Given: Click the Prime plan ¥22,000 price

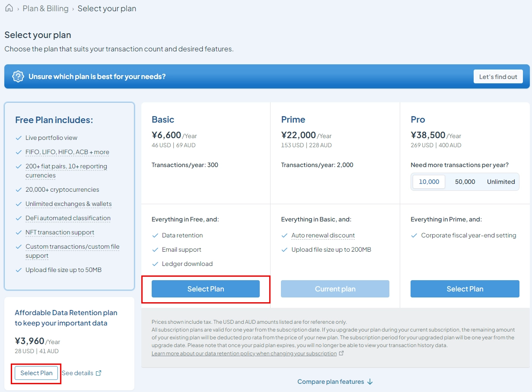Looking at the screenshot, I should coord(299,135).
